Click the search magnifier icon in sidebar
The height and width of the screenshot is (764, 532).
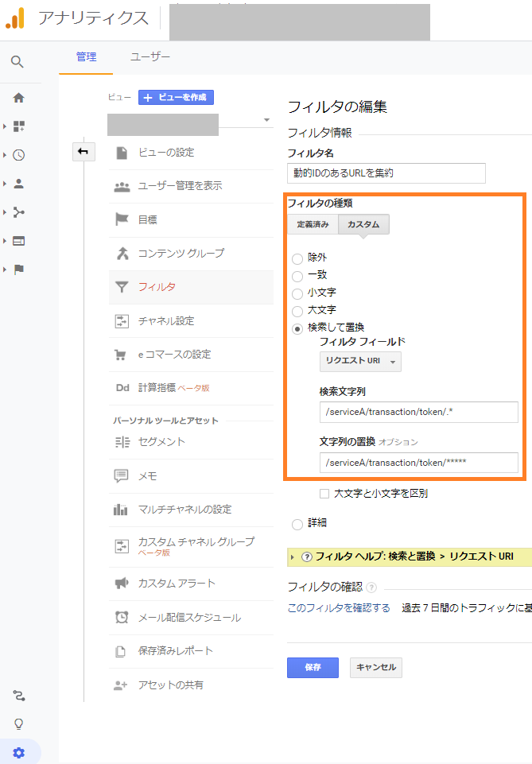17,62
